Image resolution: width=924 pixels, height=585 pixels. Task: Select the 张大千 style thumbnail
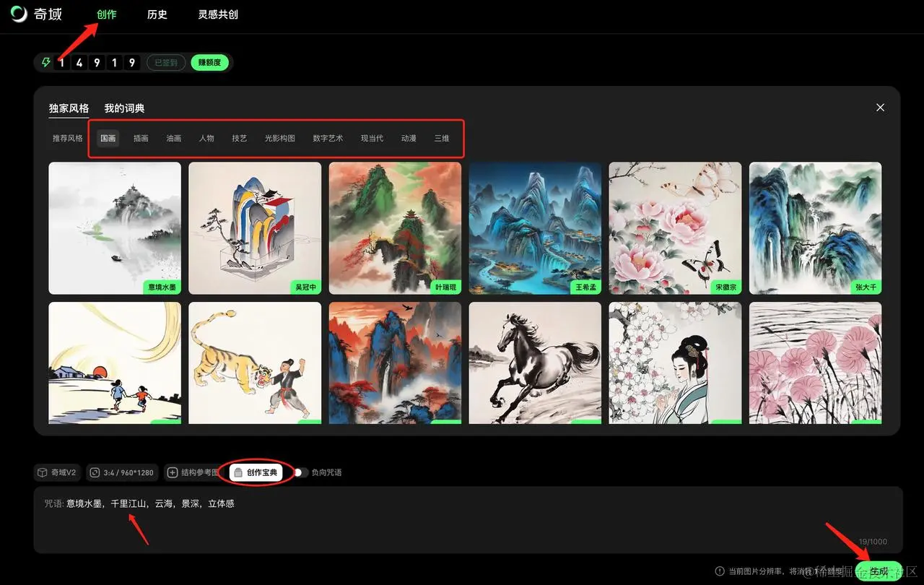pos(815,227)
